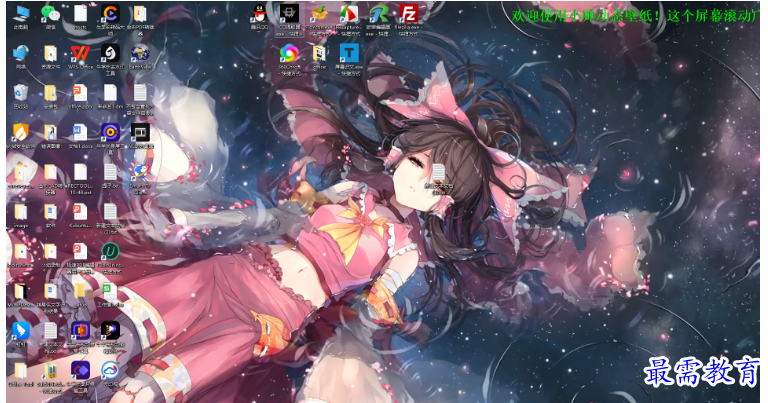
Task: Select the purple and orange app shortcut beside DingTalk's text file
Action: 80,331
